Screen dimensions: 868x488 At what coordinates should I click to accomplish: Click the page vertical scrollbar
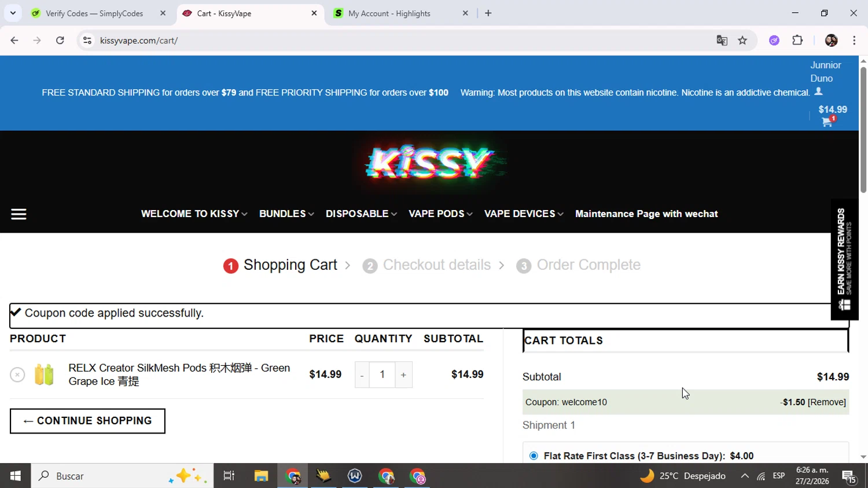click(863, 130)
